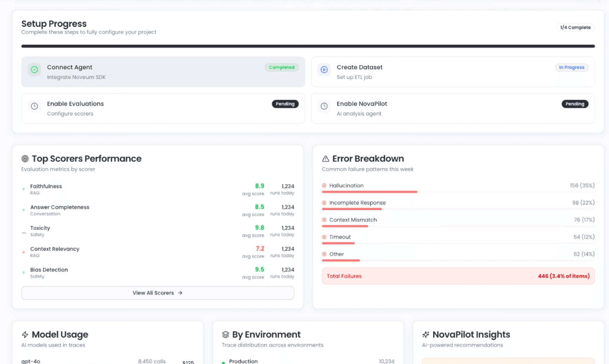Click the layers icon beside By Environment
Image resolution: width=609 pixels, height=364 pixels.
pos(225,335)
